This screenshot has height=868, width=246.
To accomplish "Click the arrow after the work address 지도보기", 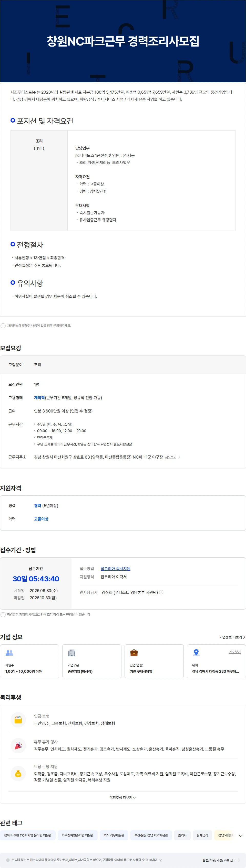I will tap(179, 457).
